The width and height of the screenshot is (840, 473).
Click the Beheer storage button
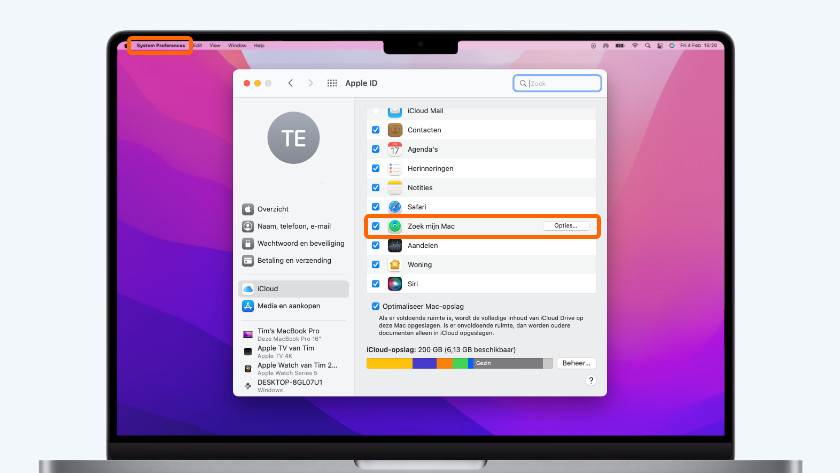tap(576, 363)
